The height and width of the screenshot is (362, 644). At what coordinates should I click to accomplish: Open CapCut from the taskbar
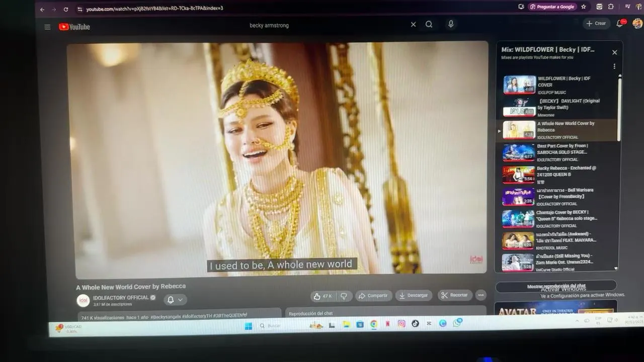click(x=429, y=324)
